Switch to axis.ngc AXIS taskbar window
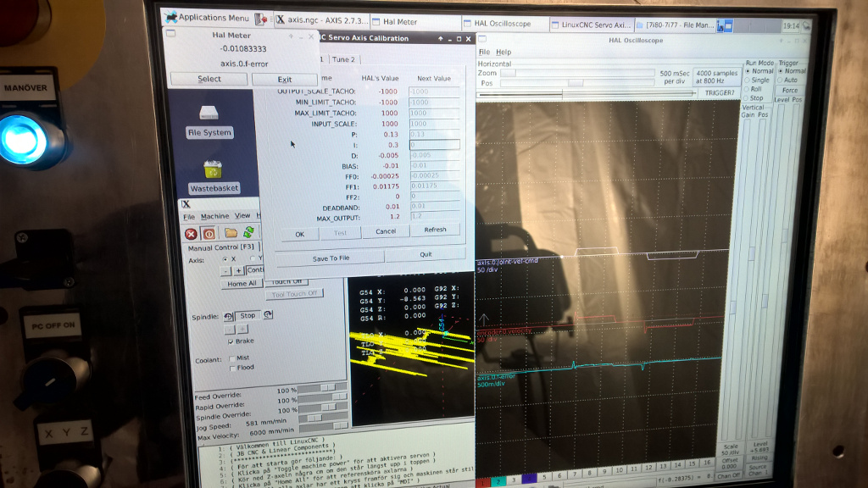The image size is (868, 488). click(x=321, y=20)
